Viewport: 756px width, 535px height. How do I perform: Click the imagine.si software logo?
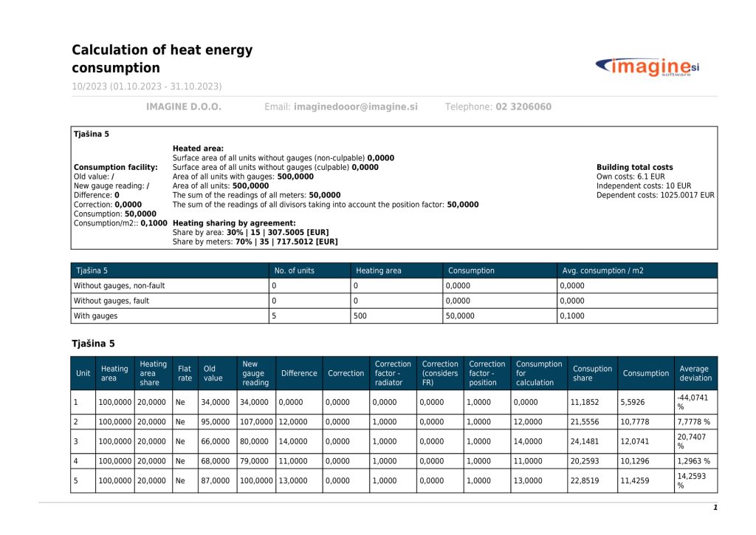(647, 67)
